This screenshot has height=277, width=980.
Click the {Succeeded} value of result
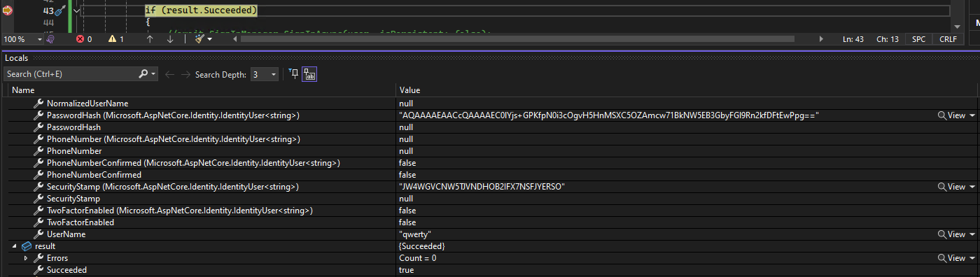[x=422, y=246]
